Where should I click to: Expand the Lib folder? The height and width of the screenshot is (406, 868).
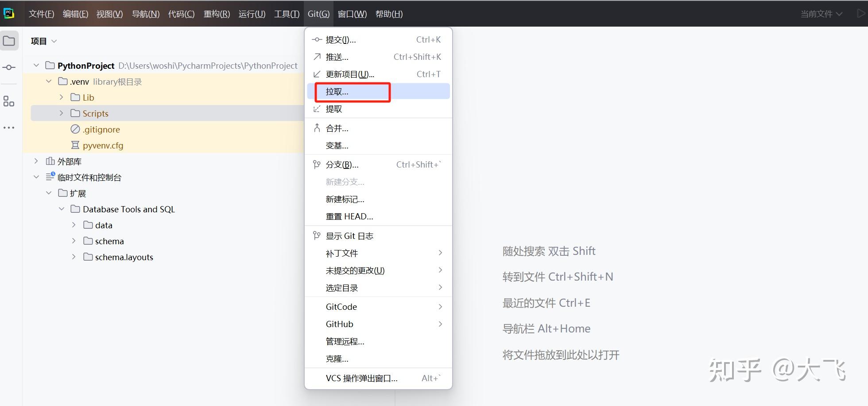[x=61, y=97]
